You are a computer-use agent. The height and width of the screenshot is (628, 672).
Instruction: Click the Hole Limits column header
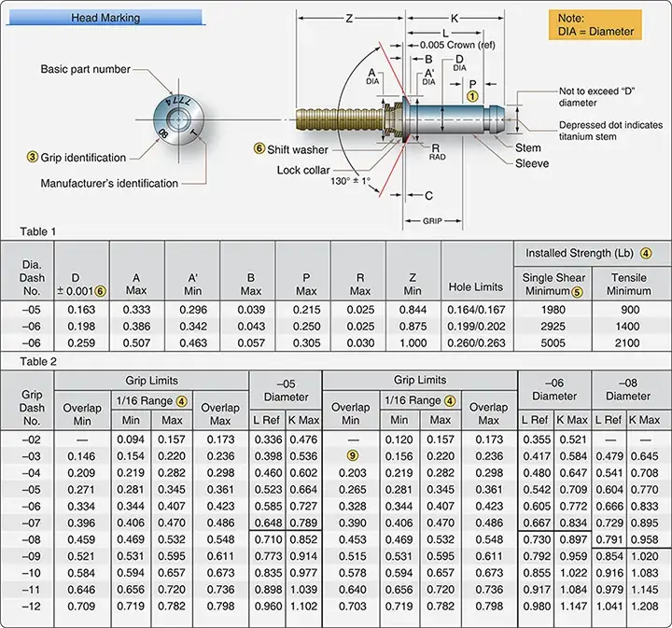[x=476, y=286]
